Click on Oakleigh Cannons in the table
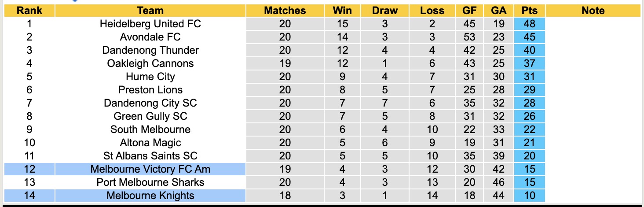 coord(150,63)
